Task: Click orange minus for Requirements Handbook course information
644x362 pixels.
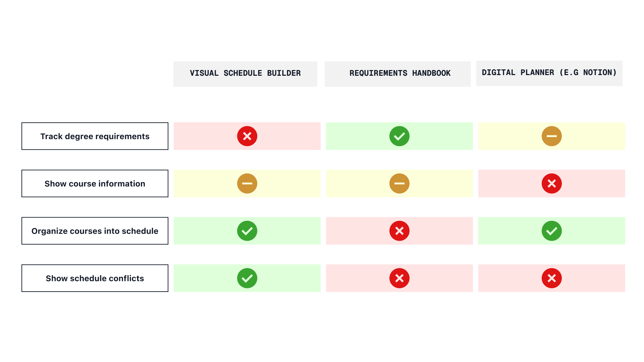Action: (399, 183)
